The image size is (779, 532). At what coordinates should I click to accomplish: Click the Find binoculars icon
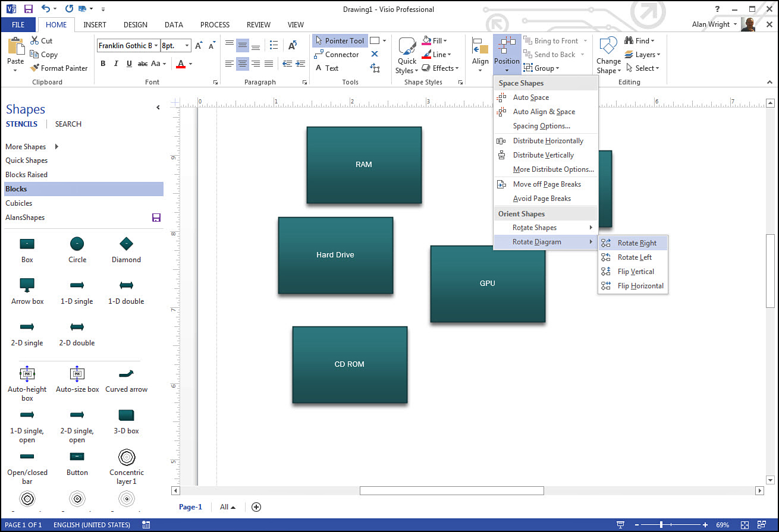tap(629, 41)
